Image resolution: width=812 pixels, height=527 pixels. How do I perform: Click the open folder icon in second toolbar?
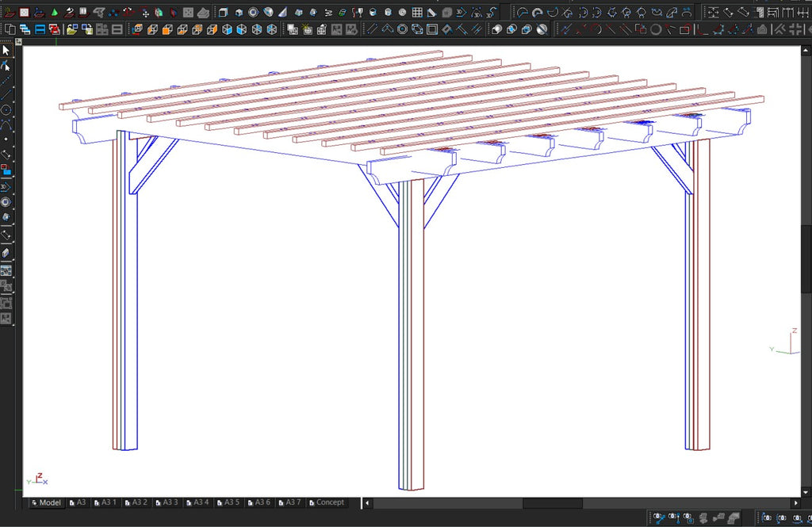[x=71, y=29]
